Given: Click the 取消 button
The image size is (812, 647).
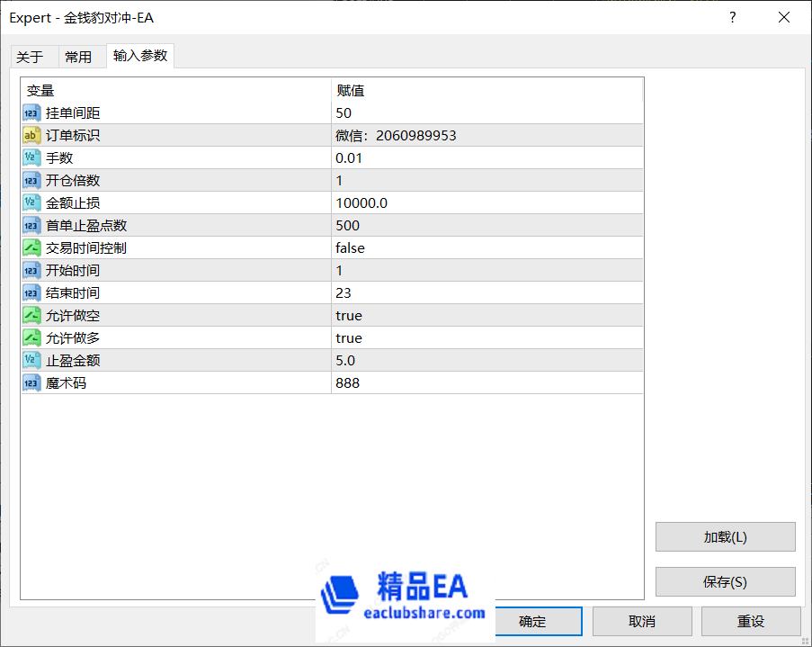Looking at the screenshot, I should pyautogui.click(x=642, y=621).
